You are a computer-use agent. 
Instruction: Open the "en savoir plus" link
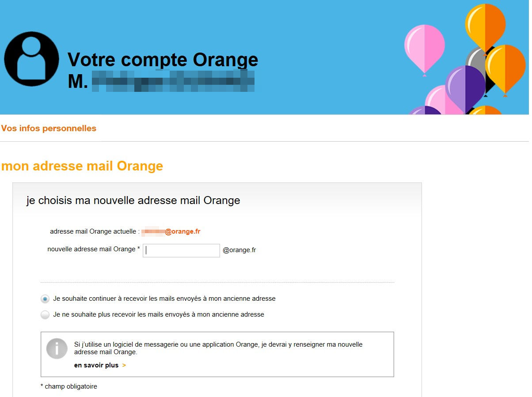[x=96, y=366]
